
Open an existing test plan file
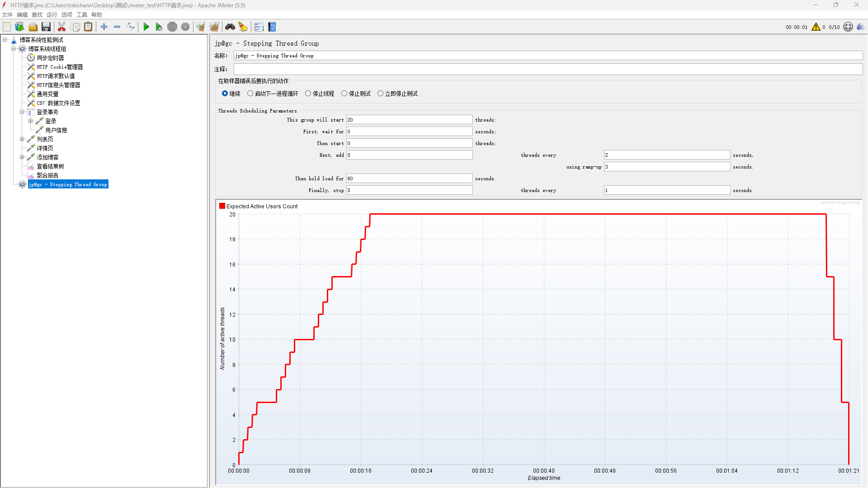(33, 27)
